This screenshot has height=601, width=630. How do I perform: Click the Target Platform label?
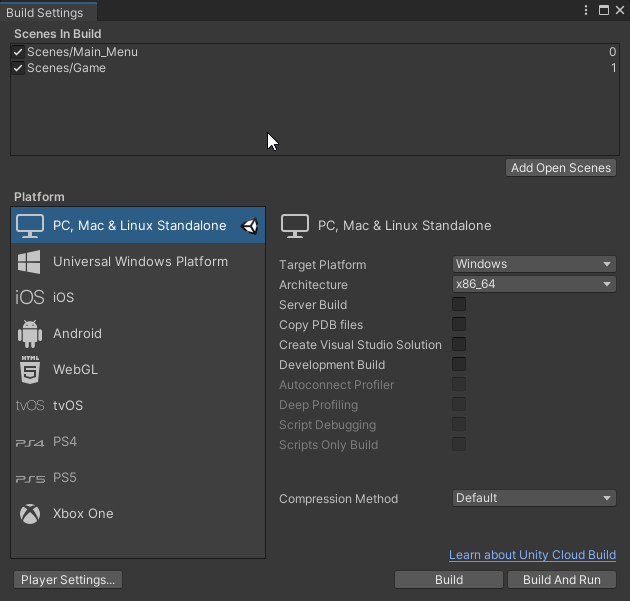[323, 265]
